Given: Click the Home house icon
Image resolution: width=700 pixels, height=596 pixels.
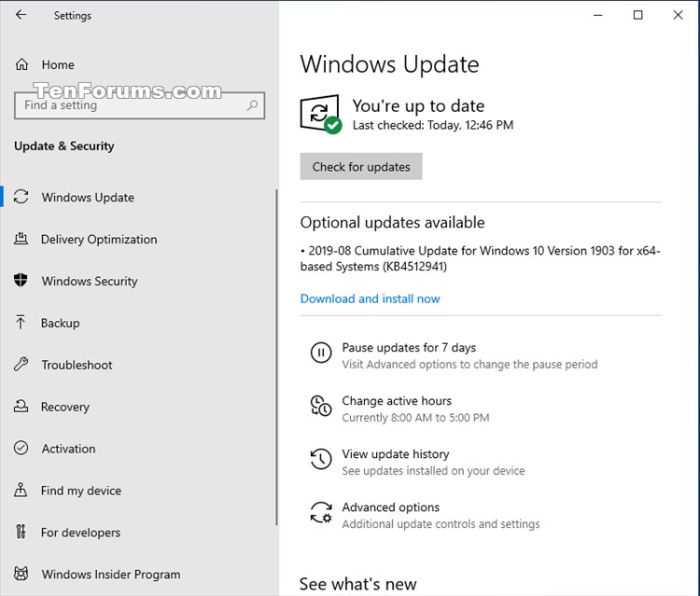Looking at the screenshot, I should (x=21, y=64).
